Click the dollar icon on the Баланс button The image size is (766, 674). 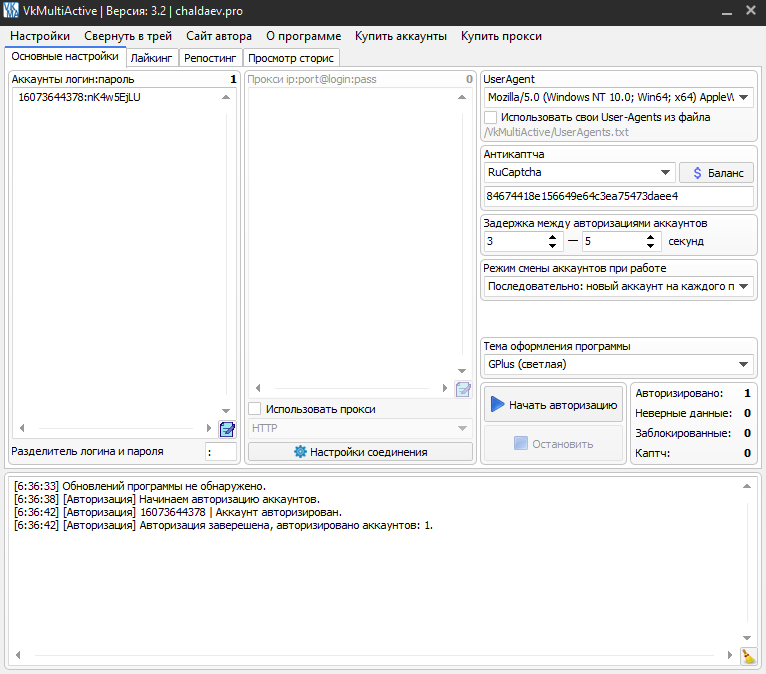pos(697,173)
